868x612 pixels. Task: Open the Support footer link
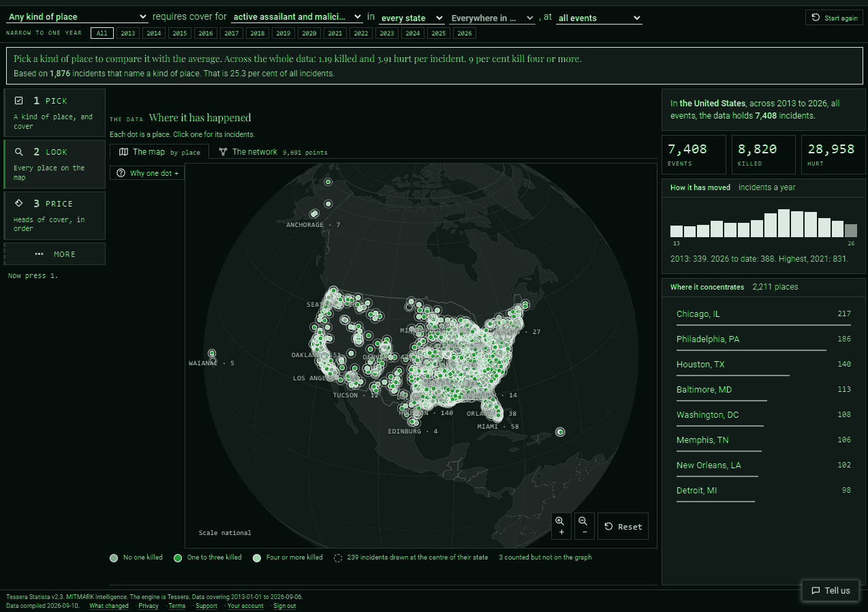click(206, 606)
